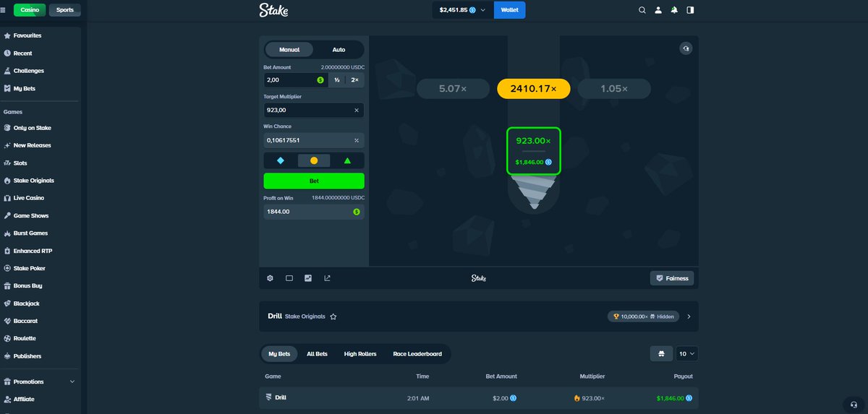Open the hamburger menu icon
The image size is (868, 414).
coord(3,10)
